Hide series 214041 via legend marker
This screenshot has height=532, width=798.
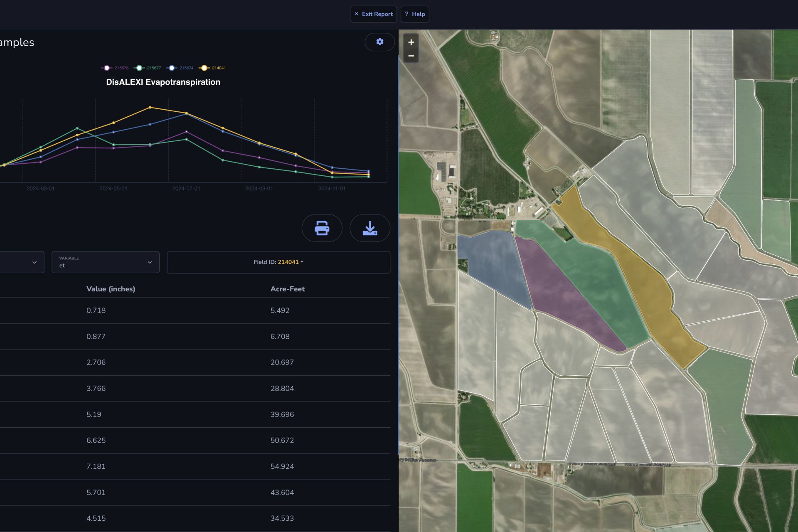tap(204, 68)
